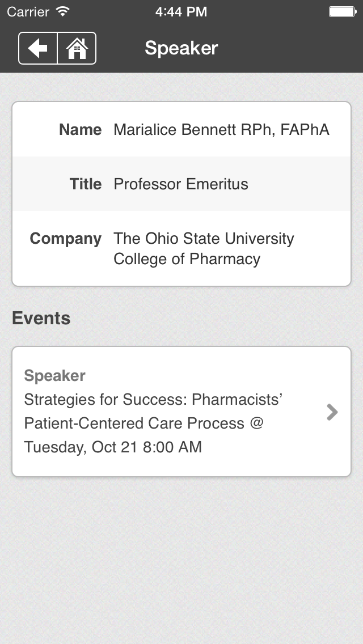Screen dimensions: 363x644
Task: Click the 4:44 PM clock
Action: pyautogui.click(x=181, y=11)
